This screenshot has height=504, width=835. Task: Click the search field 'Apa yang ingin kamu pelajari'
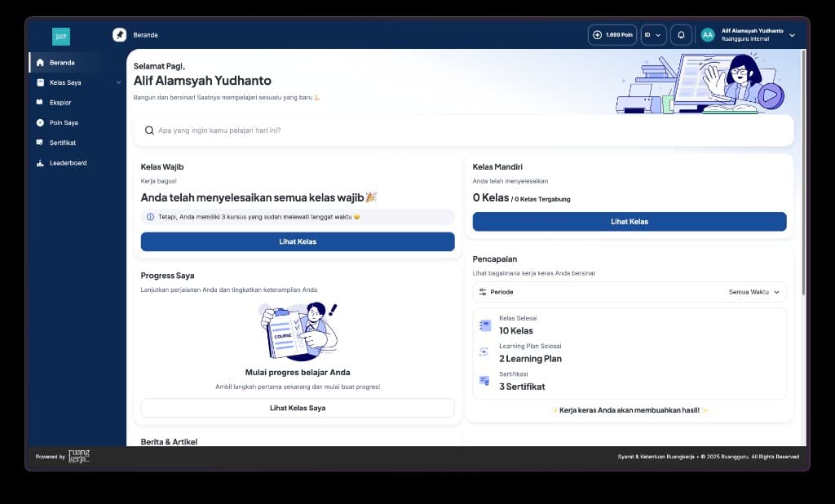[x=463, y=130]
